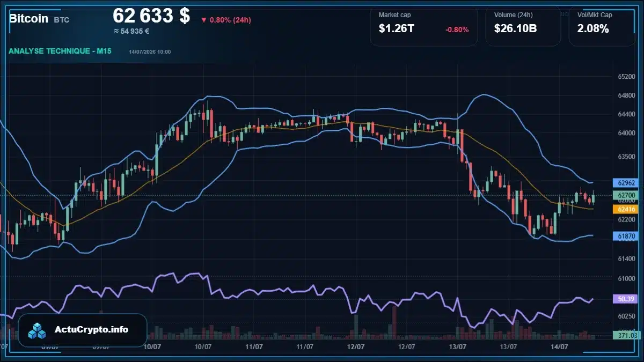Click the 61400 price axis label

[626, 259]
